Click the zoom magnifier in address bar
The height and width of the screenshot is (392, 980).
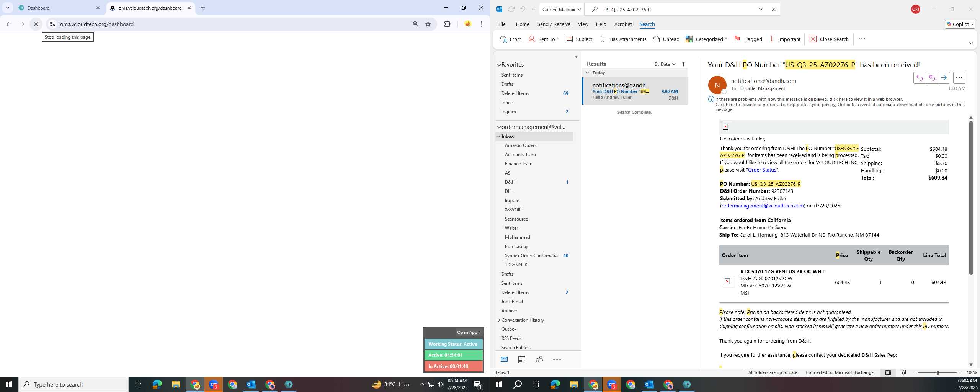415,24
